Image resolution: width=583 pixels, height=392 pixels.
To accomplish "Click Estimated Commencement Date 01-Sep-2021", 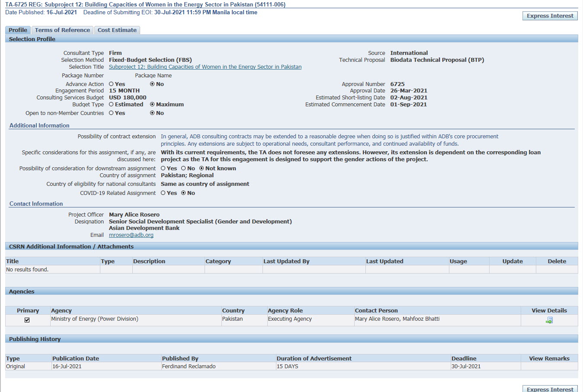I will (x=409, y=105).
